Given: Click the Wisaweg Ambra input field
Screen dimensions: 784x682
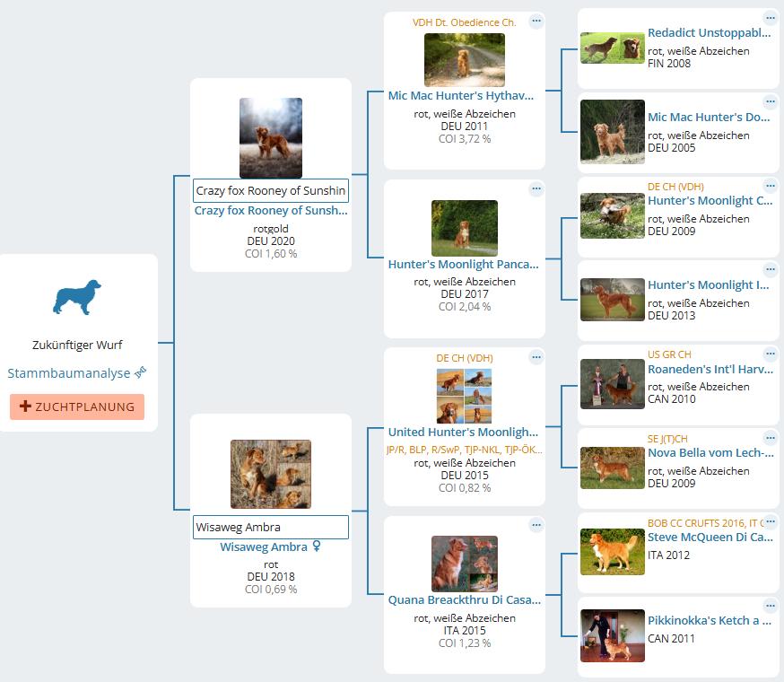Looking at the screenshot, I should pos(271,527).
